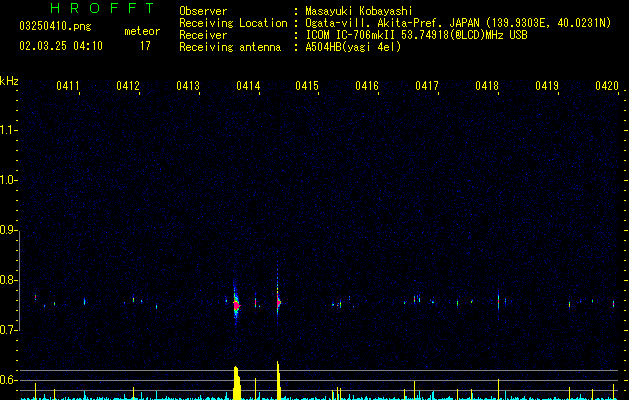The width and height of the screenshot is (629, 400).
Task: Click the 0.9 kHz frequency tick label
Action: coord(8,230)
